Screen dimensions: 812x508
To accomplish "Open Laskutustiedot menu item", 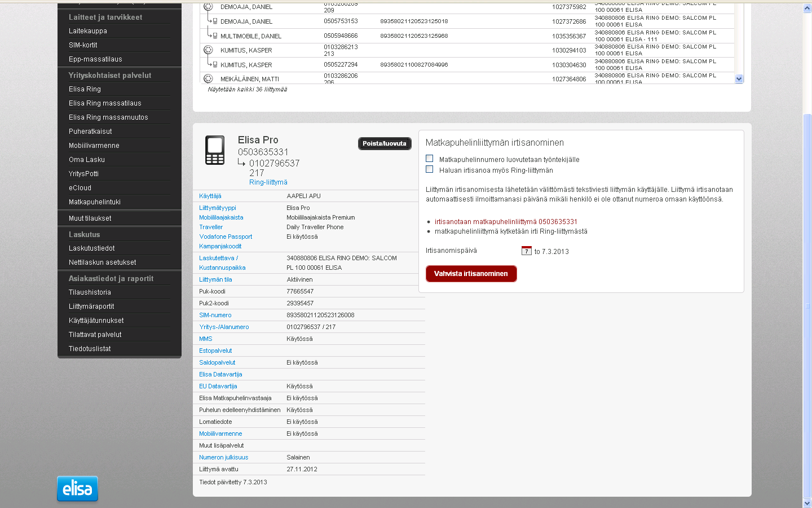I will [x=92, y=248].
